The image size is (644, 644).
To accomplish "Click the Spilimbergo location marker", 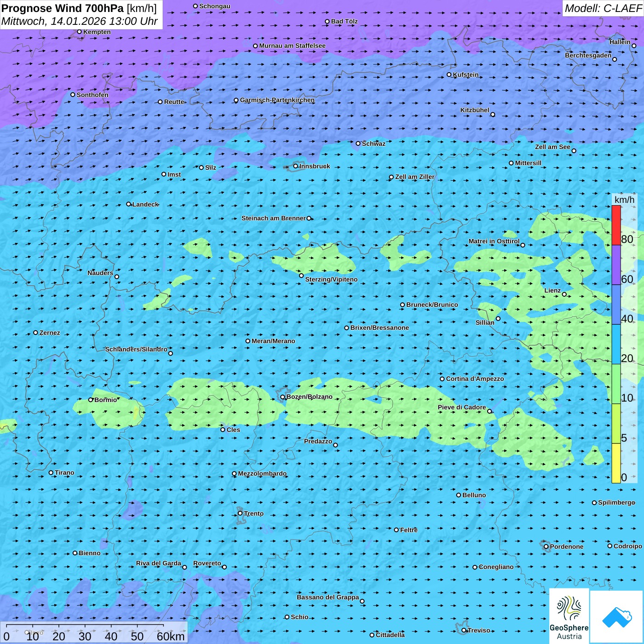I will (x=594, y=502).
